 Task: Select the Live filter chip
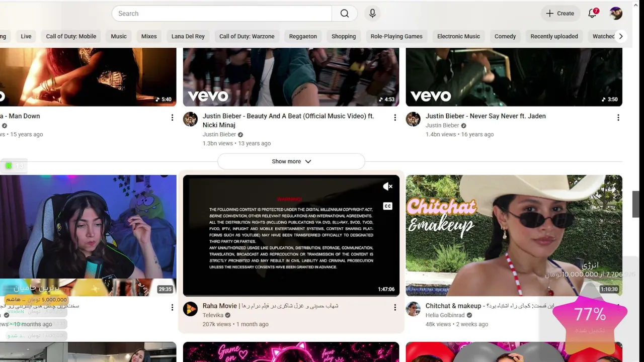[26, 36]
